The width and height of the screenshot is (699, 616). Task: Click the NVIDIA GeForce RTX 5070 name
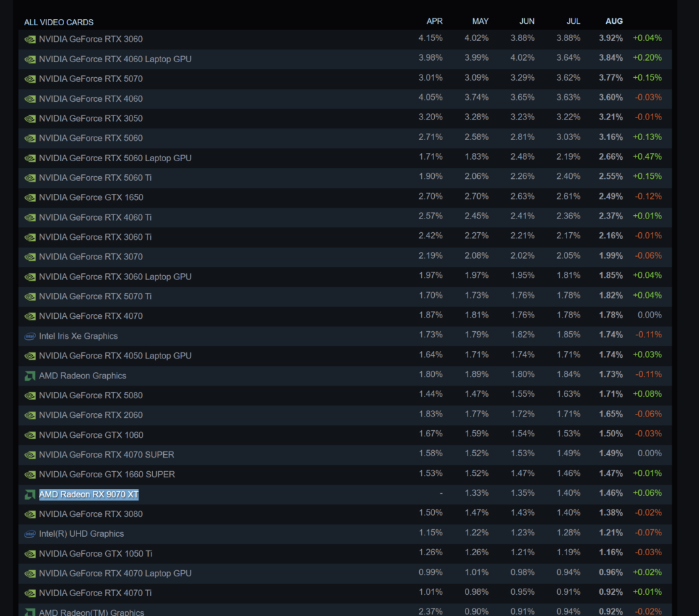(x=91, y=79)
